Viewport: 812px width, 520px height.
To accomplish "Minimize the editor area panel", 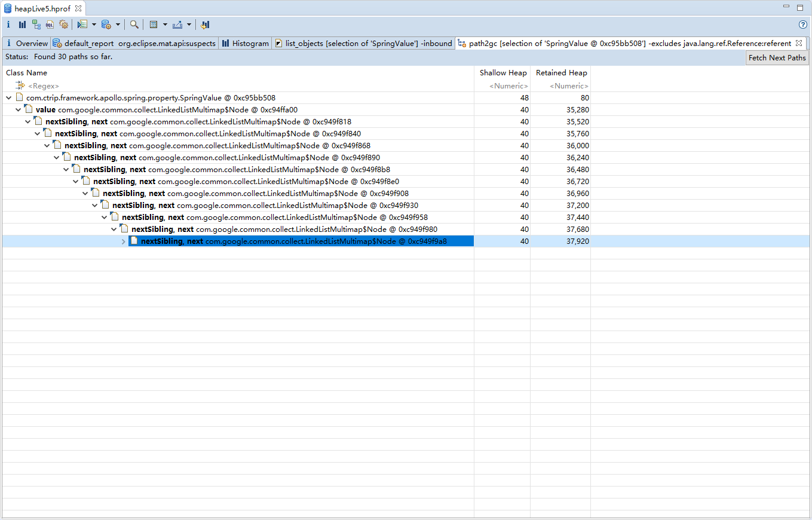I will tap(786, 7).
